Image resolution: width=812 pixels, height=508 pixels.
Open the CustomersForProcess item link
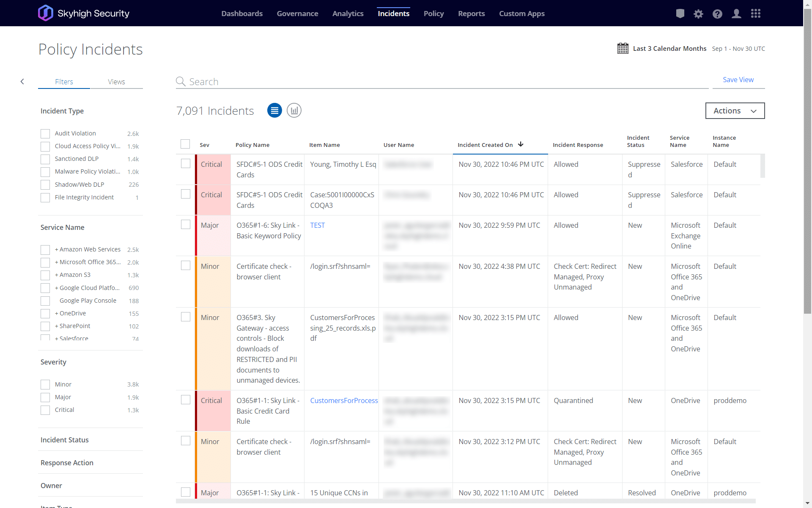(x=344, y=400)
